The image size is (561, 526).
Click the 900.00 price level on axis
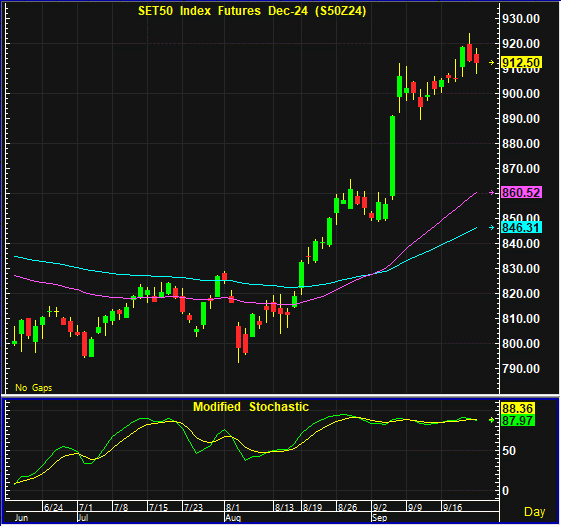pos(521,94)
